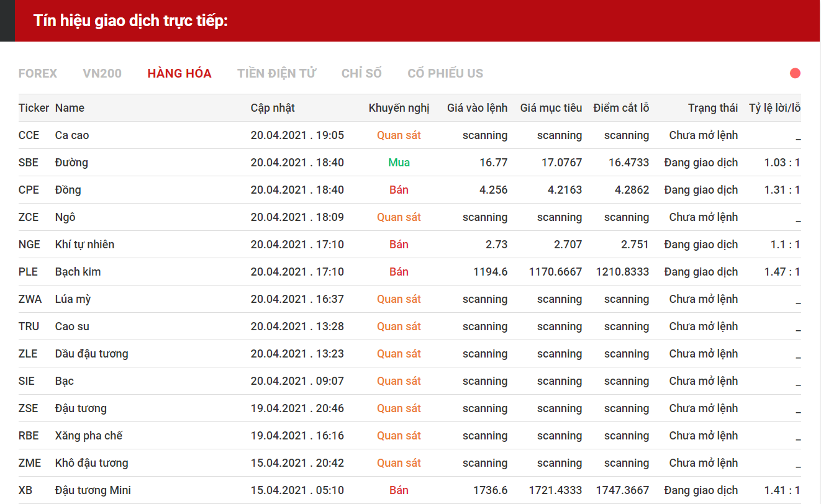
Task: Select the Bạch kim name
Action: tap(78, 272)
